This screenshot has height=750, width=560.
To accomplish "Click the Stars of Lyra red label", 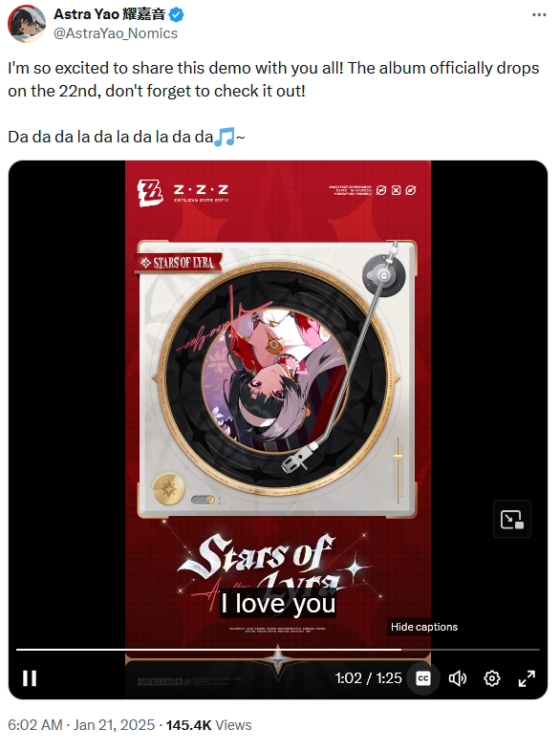I will pos(180,263).
